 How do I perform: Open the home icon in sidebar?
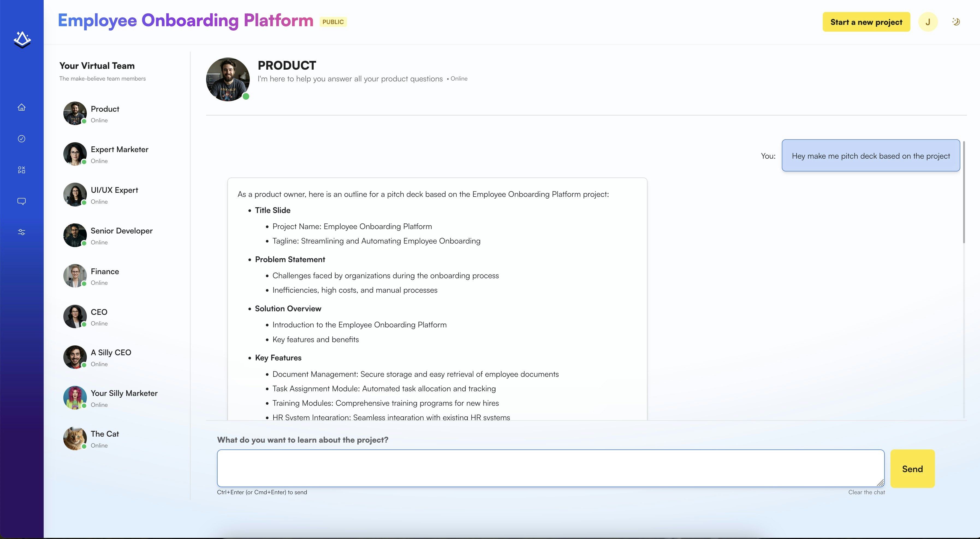pyautogui.click(x=22, y=107)
